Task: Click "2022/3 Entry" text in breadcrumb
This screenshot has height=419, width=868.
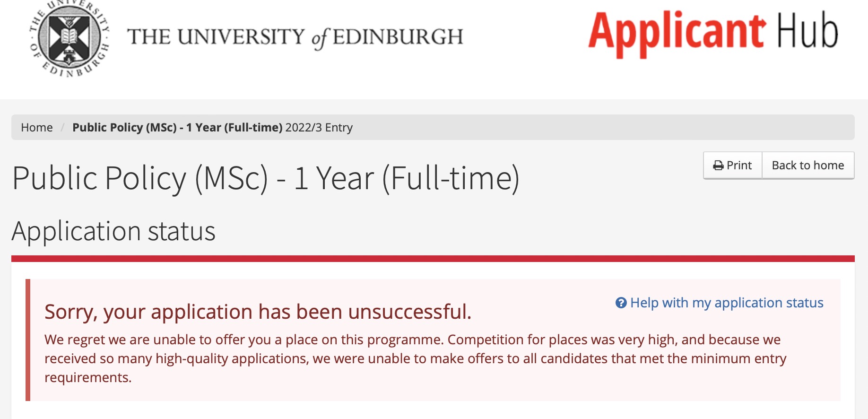Action: pyautogui.click(x=319, y=128)
